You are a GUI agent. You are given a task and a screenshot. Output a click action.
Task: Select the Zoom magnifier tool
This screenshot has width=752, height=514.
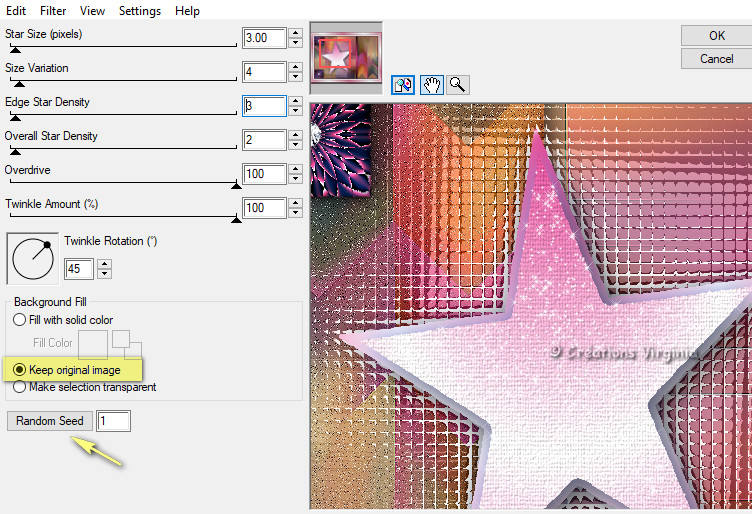457,85
